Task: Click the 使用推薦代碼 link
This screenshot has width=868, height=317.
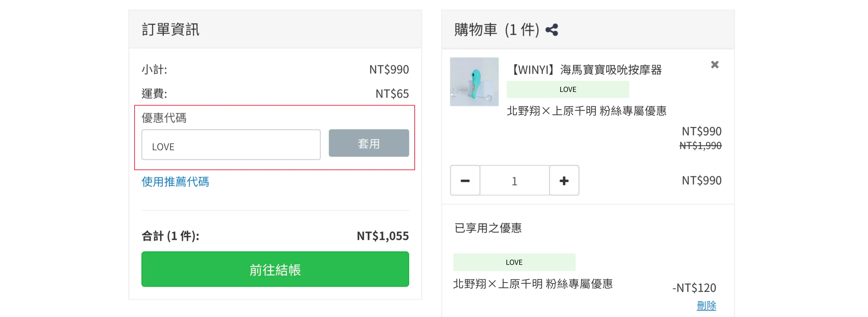Action: coord(175,182)
